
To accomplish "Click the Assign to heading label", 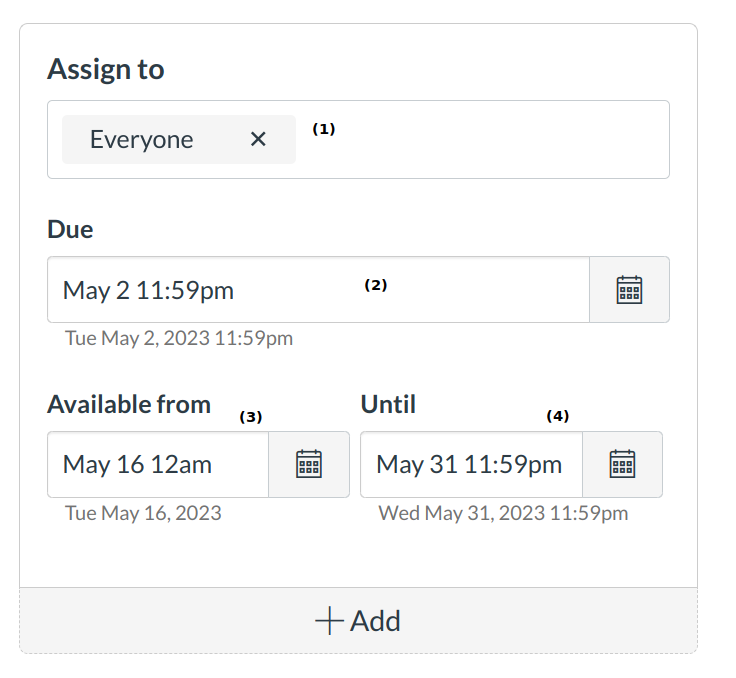I will tap(106, 70).
